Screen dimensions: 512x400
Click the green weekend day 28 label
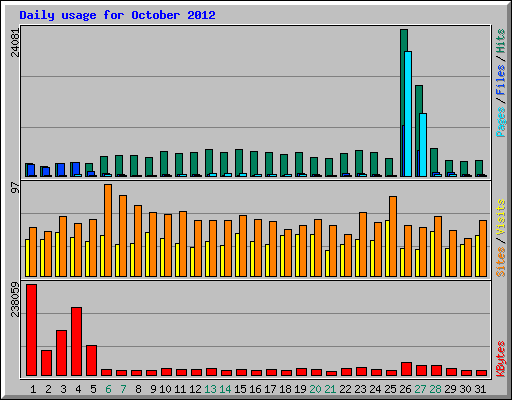pyautogui.click(x=435, y=389)
